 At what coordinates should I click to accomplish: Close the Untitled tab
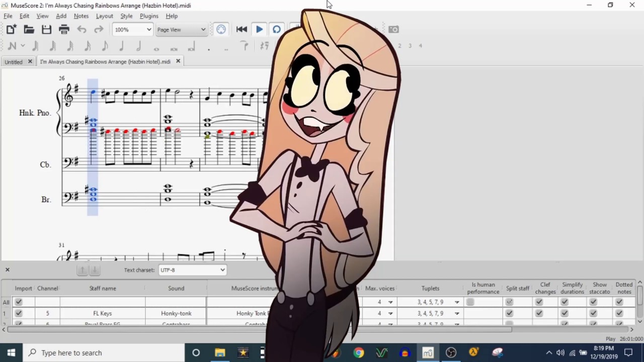tap(30, 61)
